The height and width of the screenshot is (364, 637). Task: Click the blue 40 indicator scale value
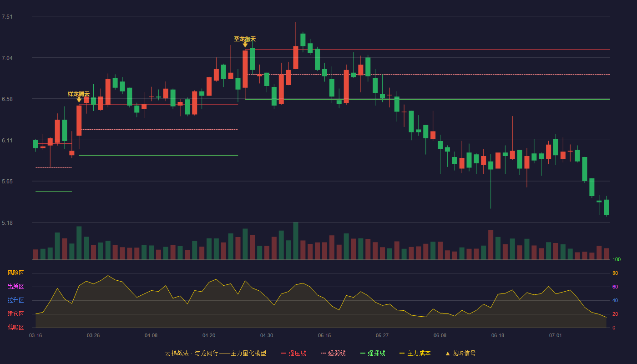(615, 300)
